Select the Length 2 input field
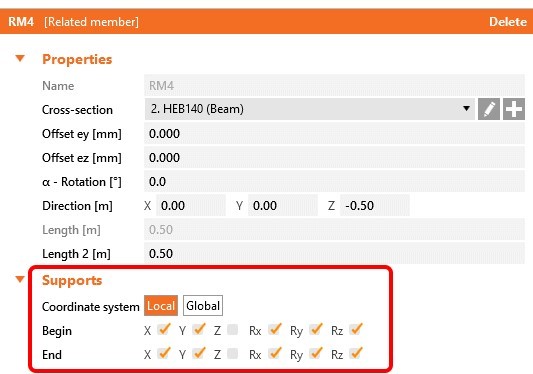The width and height of the screenshot is (533, 374). point(334,254)
